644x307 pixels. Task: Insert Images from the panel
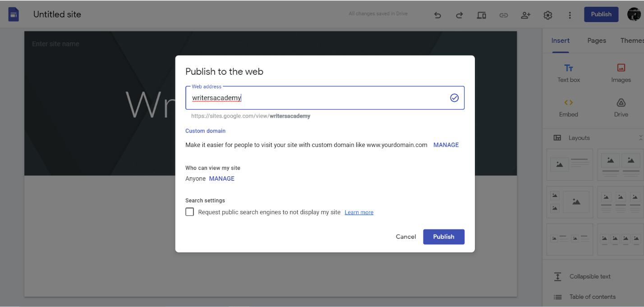(621, 73)
